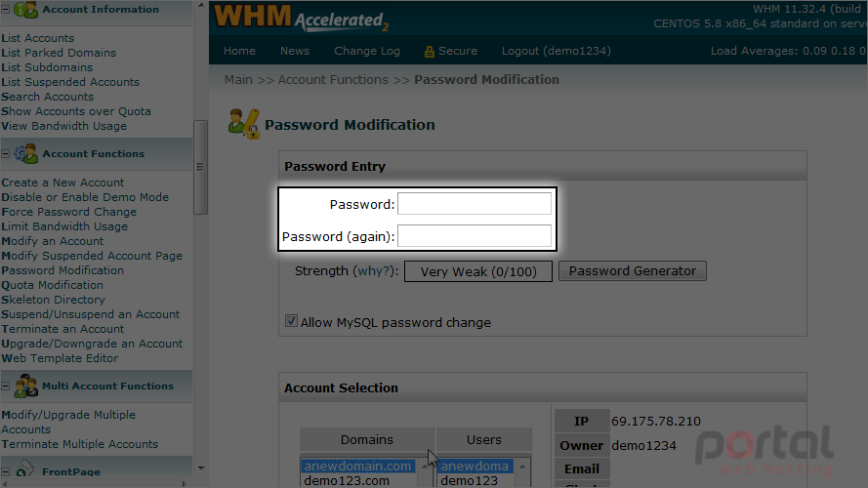Collapse the Account Information section
This screenshot has height=488, width=868.
6,9
